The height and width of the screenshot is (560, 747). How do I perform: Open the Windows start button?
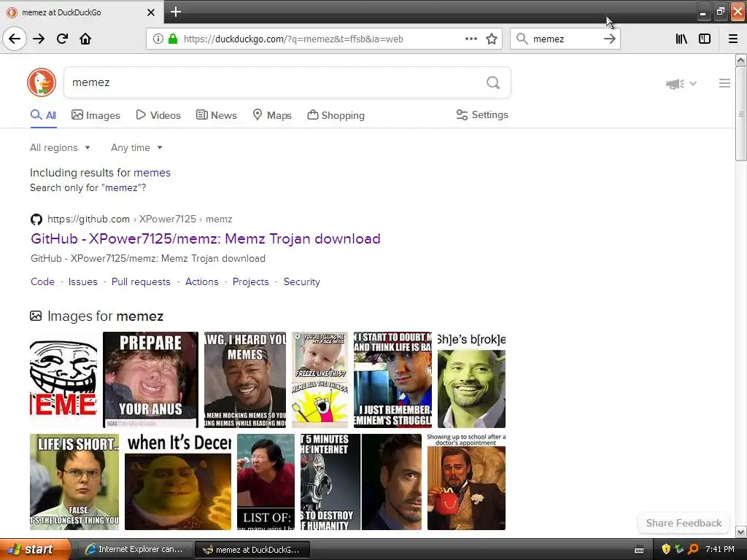pos(35,549)
